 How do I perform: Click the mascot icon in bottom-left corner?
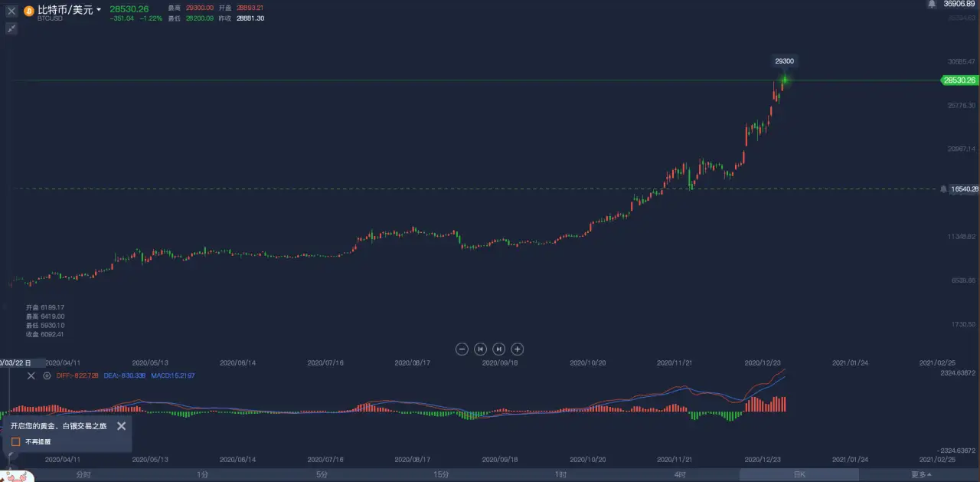[17, 476]
